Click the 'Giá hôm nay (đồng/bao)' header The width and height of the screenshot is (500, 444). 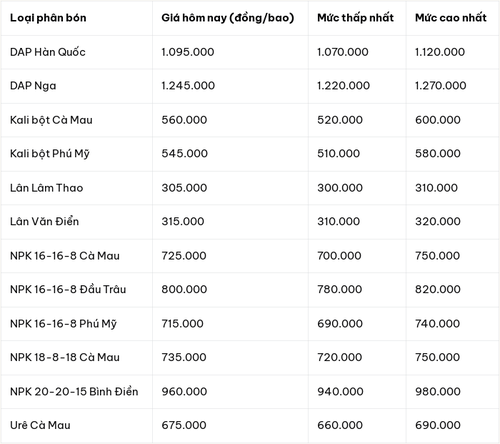pyautogui.click(x=228, y=18)
